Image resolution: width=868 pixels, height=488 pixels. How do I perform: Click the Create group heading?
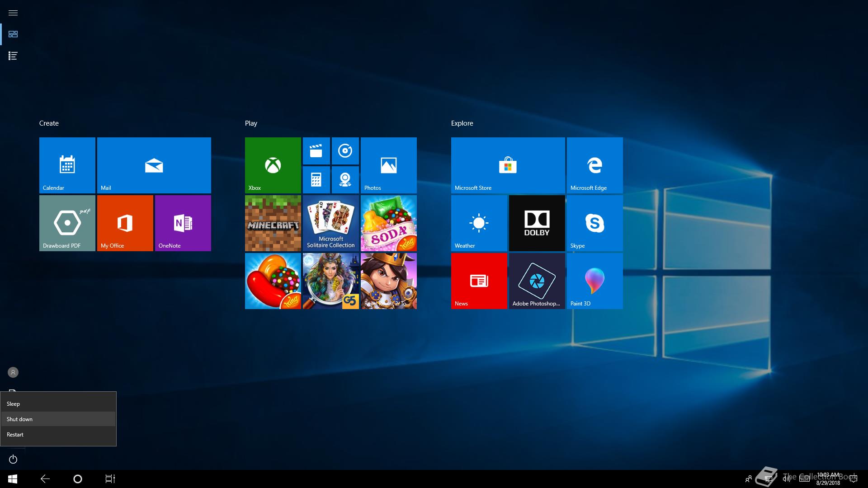click(x=49, y=123)
